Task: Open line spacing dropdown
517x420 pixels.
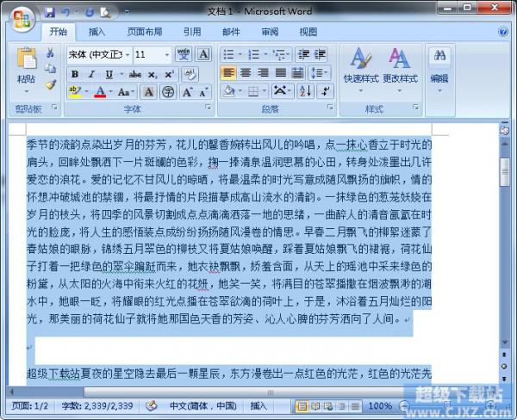Action: click(x=319, y=73)
